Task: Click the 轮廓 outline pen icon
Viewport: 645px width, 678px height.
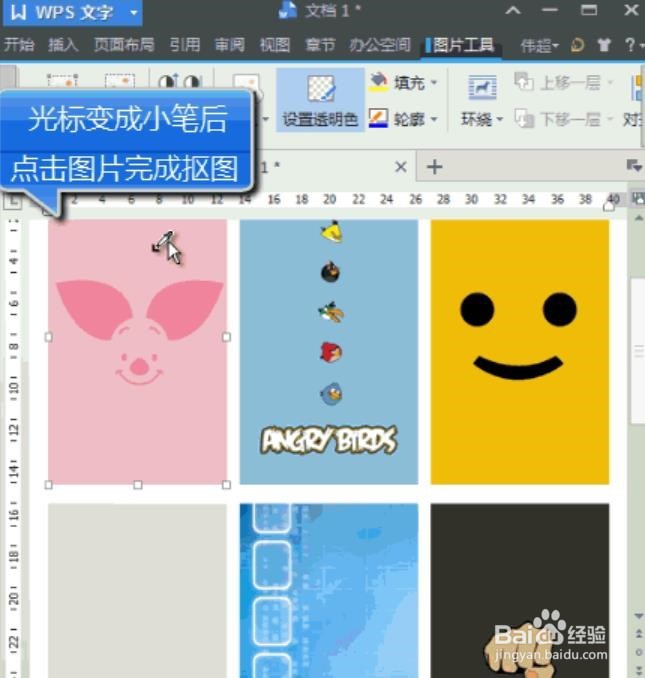Action: pyautogui.click(x=378, y=118)
